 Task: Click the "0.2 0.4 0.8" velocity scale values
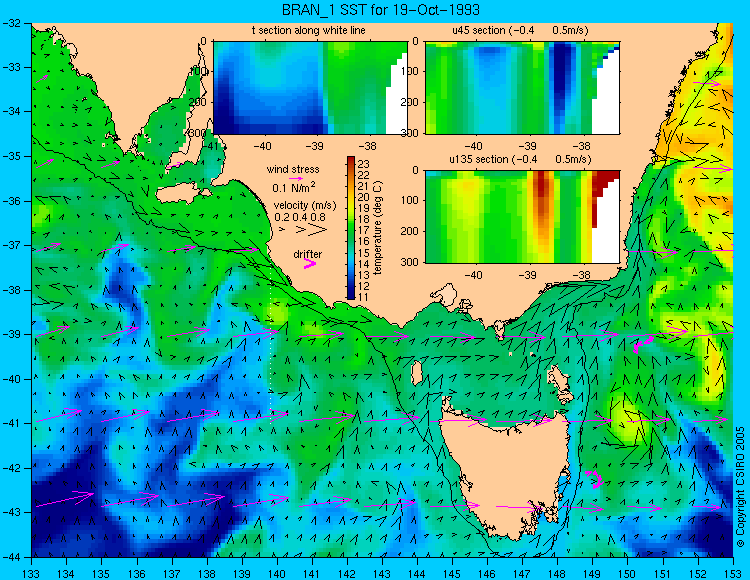[x=300, y=217]
